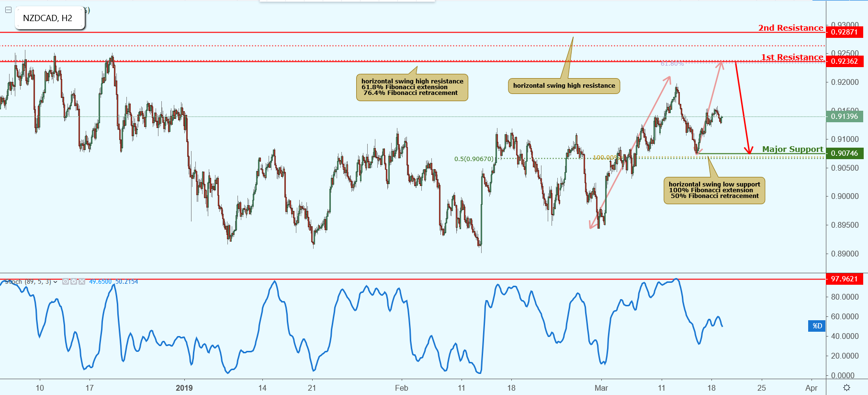This screenshot has width=868, height=395.
Task: Click the Mar label on time axis
Action: click(x=601, y=388)
